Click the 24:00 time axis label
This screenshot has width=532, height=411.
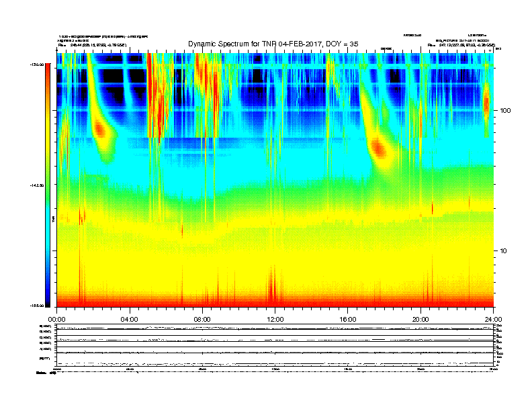pos(493,320)
